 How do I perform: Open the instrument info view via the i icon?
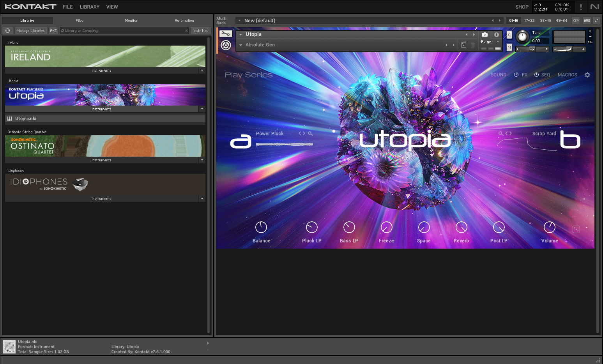pyautogui.click(x=497, y=35)
